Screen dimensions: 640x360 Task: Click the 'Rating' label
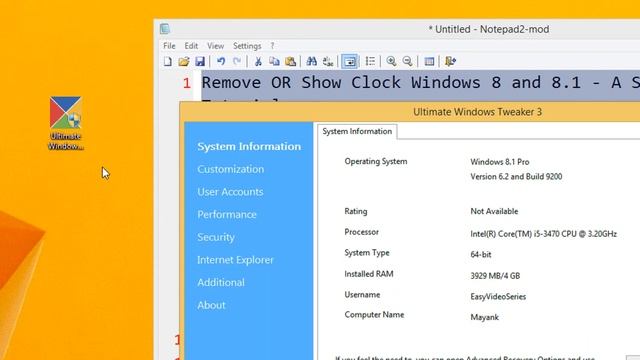coord(356,211)
